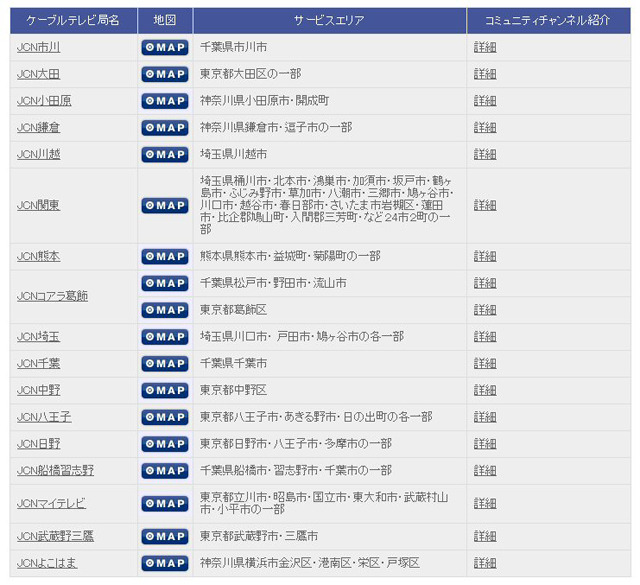Screen dimensions: 640x585
Task: Open 詳細 link for 東京都葛飾区 row
Action: tap(485, 310)
